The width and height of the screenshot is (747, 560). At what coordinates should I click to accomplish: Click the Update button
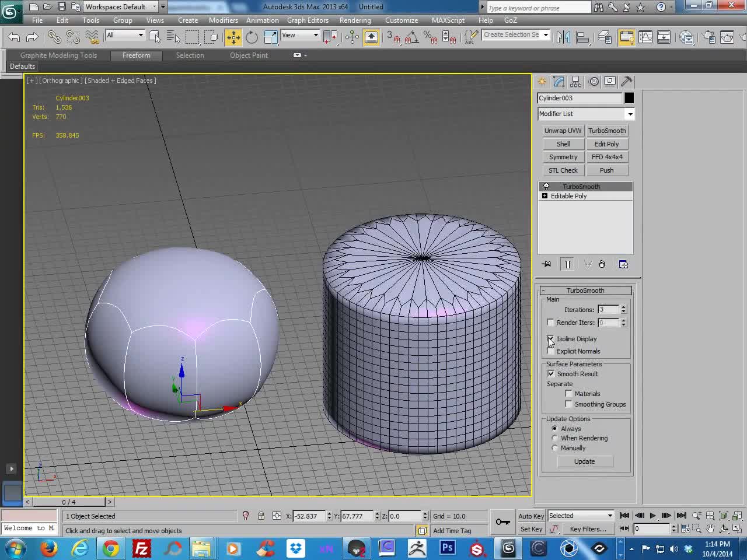pyautogui.click(x=584, y=461)
